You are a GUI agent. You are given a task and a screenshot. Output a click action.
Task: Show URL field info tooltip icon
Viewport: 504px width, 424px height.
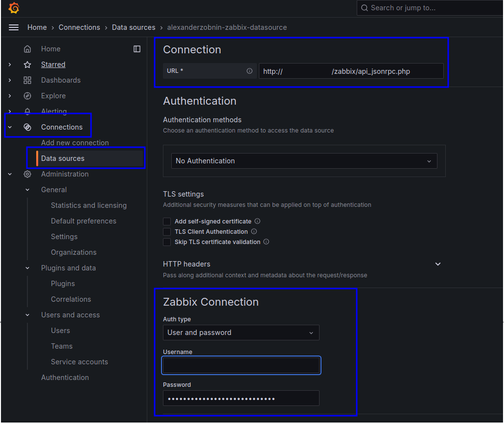point(250,71)
